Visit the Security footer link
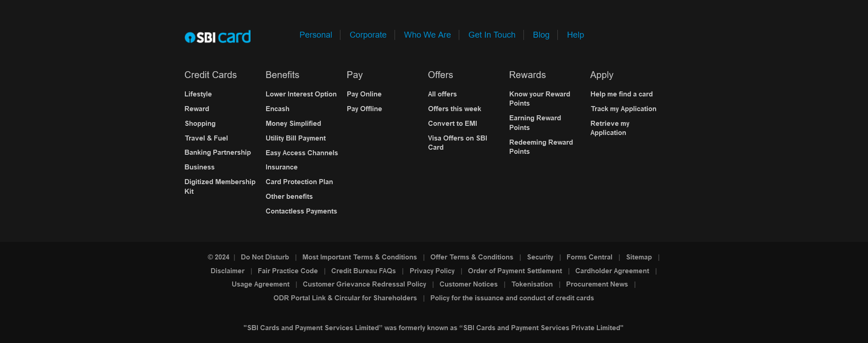The image size is (868, 343). (540, 257)
